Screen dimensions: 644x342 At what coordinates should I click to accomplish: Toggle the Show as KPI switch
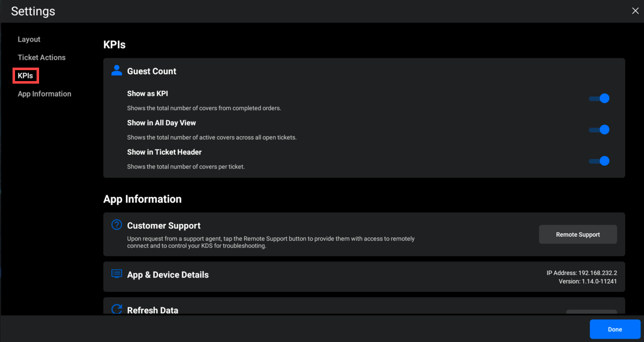point(599,99)
